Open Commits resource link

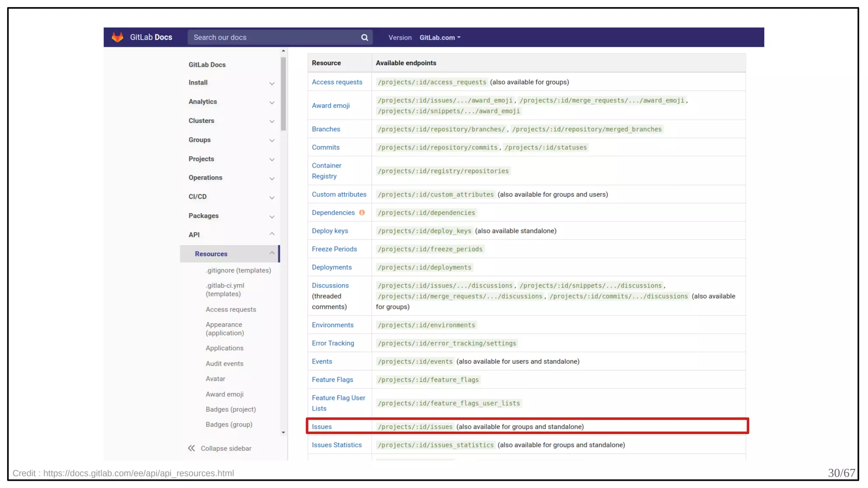click(x=325, y=147)
